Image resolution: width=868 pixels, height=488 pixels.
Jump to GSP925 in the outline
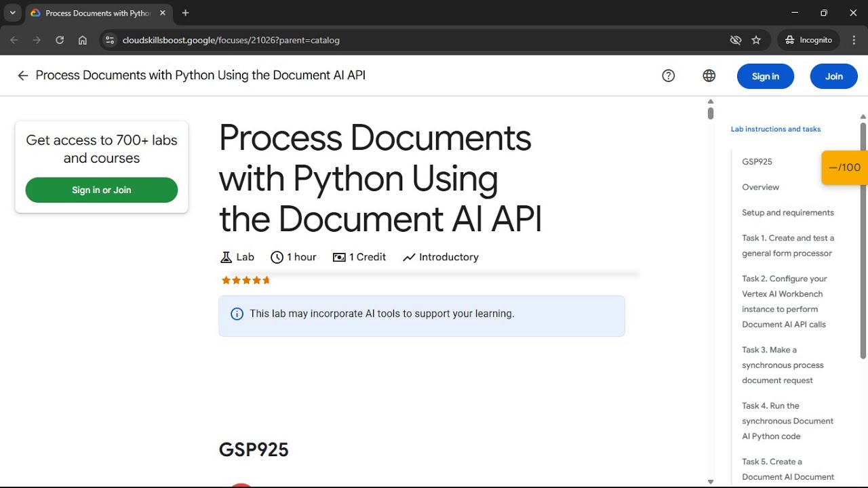tap(757, 161)
